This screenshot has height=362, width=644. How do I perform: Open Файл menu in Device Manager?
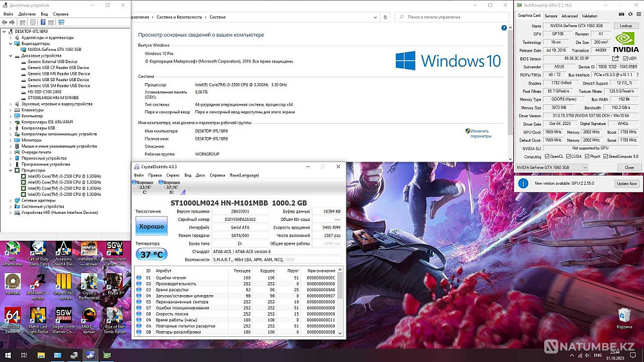pyautogui.click(x=8, y=14)
